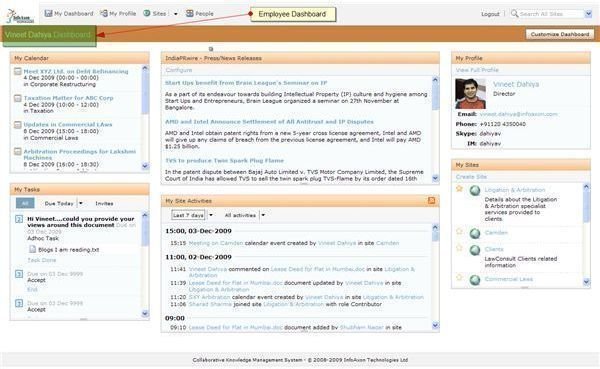The height and width of the screenshot is (369, 600).
Task: Toggle favorite star for Litigation & Arbitration
Action: point(459,188)
